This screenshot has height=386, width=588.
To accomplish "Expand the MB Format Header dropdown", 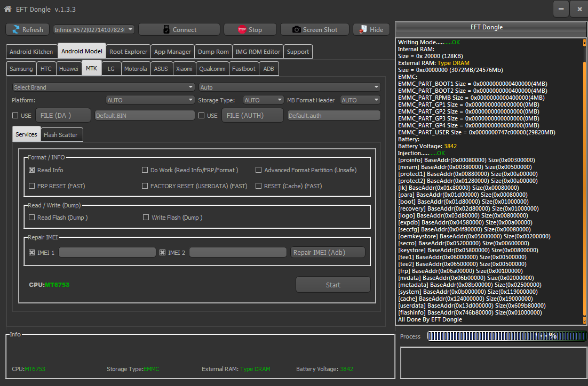I will click(360, 100).
